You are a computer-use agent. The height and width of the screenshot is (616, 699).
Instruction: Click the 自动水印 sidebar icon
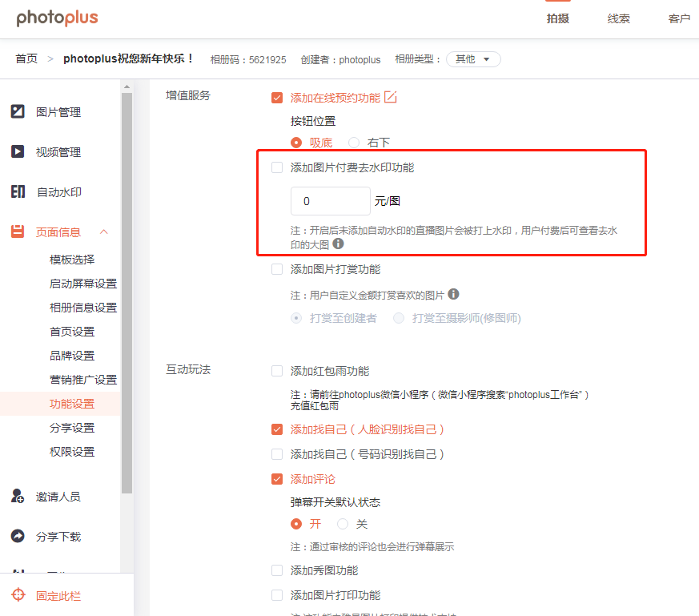(18, 191)
